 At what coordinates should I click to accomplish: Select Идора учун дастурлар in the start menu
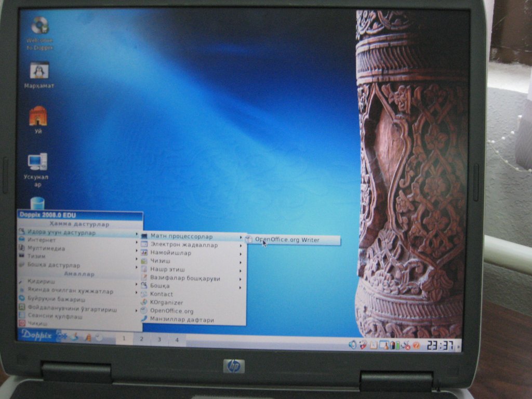coord(78,233)
